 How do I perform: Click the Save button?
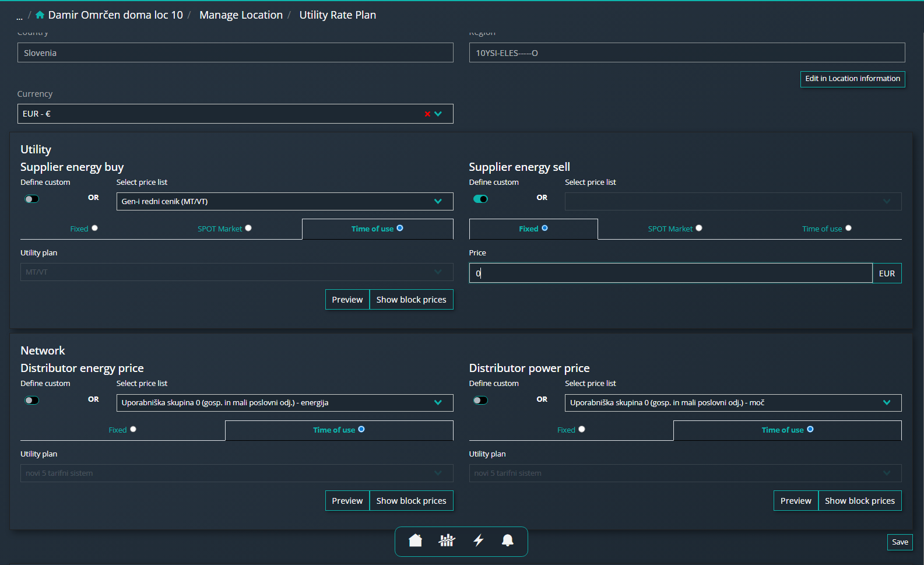coord(900,542)
